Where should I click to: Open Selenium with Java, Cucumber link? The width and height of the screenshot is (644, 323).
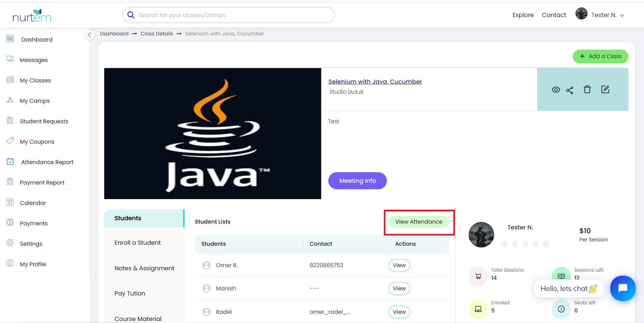tap(375, 82)
